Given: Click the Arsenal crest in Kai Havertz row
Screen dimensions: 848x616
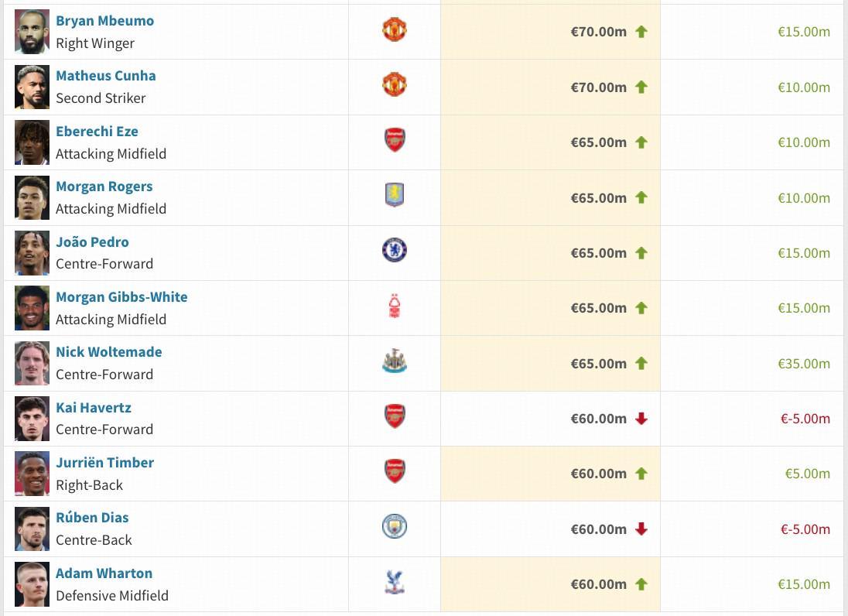Looking at the screenshot, I should 395,417.
